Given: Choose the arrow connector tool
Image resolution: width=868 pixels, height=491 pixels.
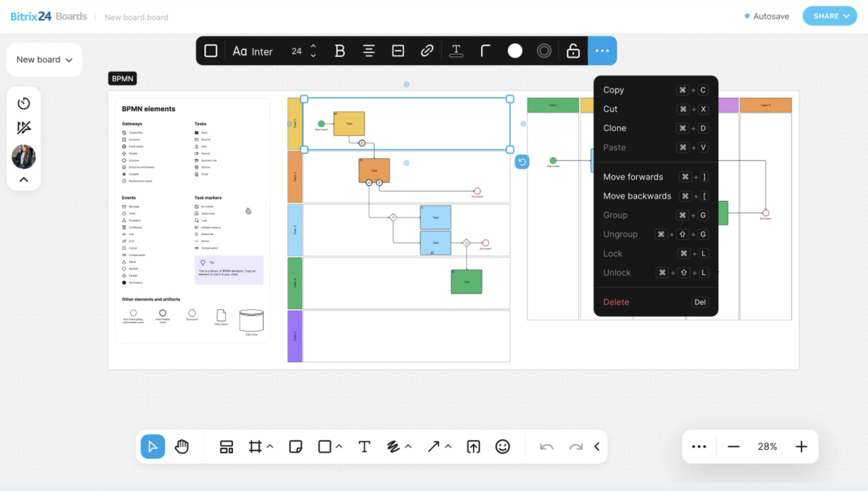Looking at the screenshot, I should point(433,446).
